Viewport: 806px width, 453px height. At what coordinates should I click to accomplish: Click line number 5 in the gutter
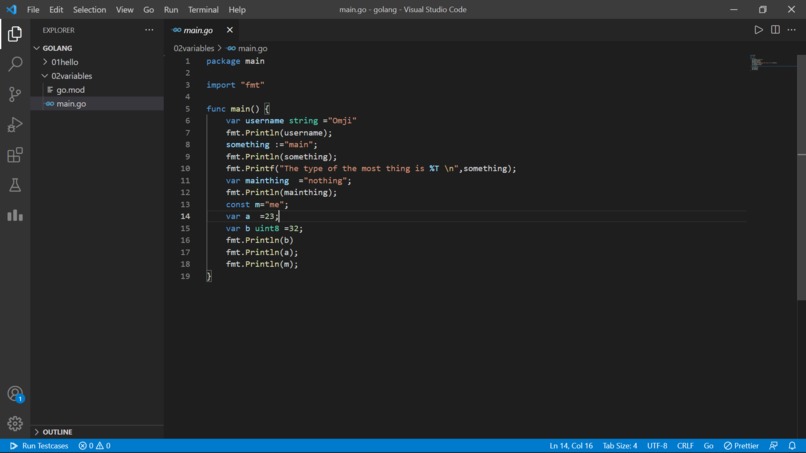click(x=187, y=108)
